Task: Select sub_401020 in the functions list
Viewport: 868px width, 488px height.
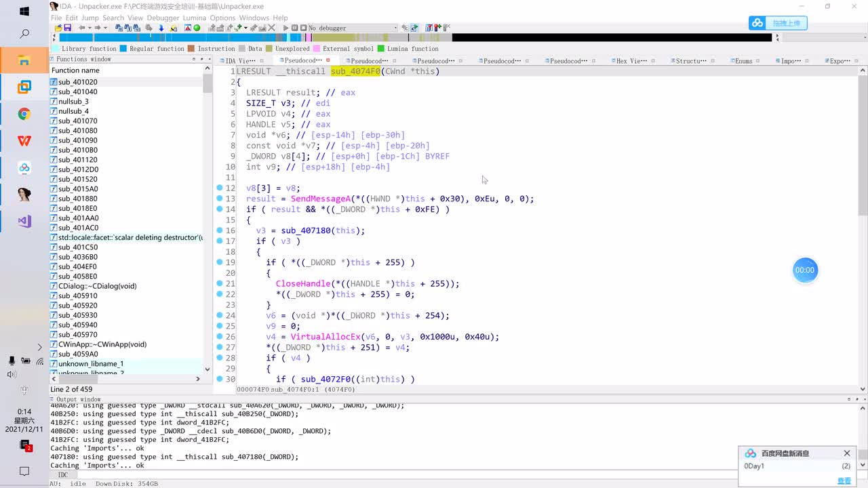Action: 127,82
